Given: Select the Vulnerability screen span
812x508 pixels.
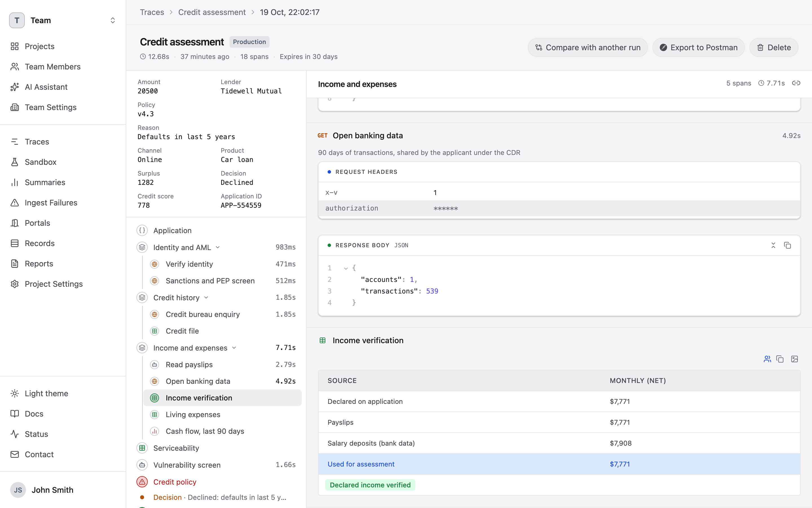Looking at the screenshot, I should (217, 465).
